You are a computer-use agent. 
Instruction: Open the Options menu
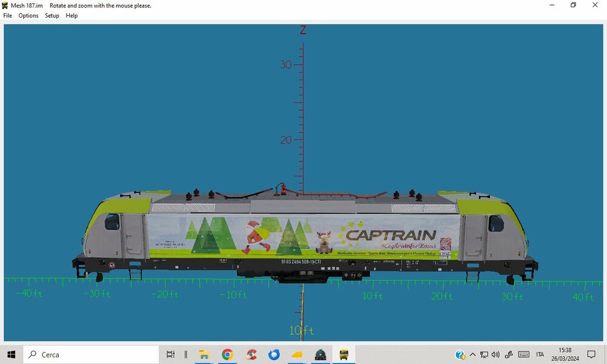[29, 16]
